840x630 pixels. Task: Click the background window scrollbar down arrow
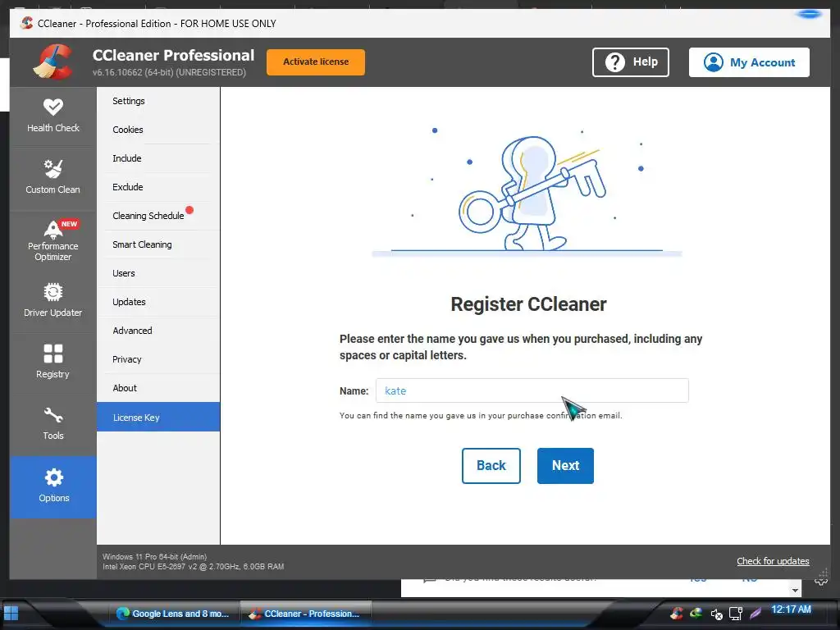tap(795, 590)
